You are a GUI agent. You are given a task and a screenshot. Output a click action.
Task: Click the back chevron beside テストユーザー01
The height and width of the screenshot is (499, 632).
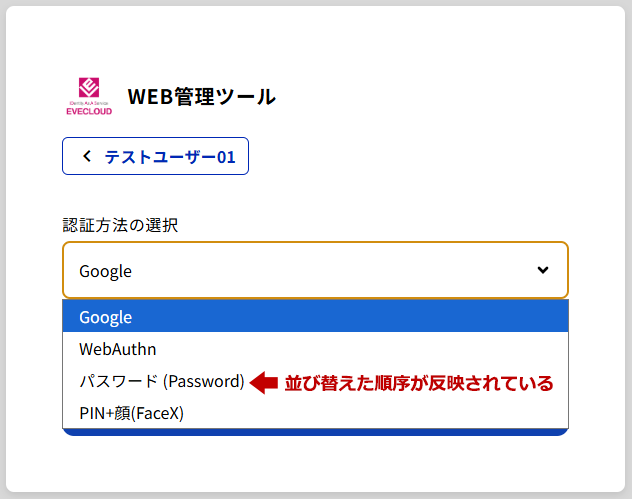87,156
